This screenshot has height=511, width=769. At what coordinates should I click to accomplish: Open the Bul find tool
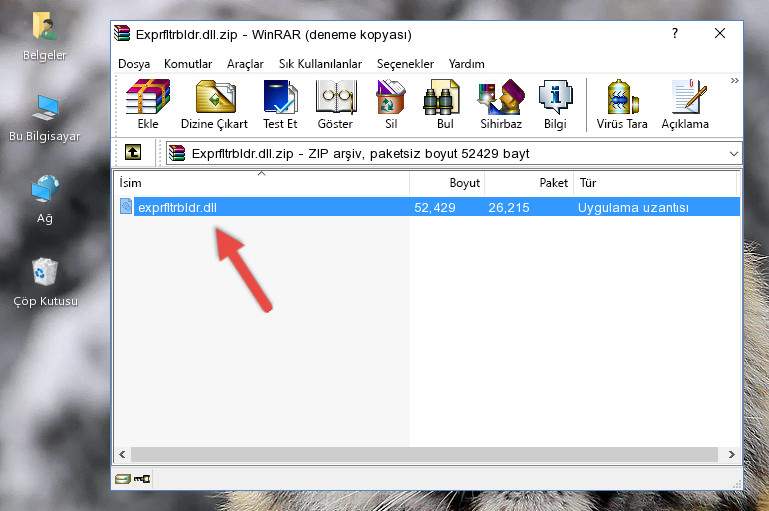(445, 104)
